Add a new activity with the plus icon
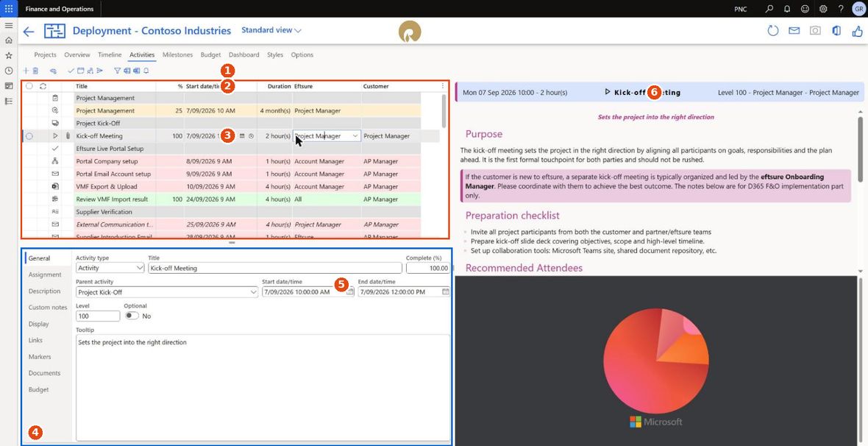This screenshot has width=868, height=446. pos(26,71)
